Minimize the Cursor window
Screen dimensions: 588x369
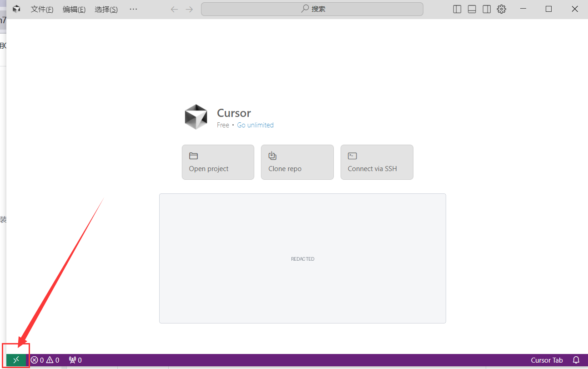(x=524, y=9)
